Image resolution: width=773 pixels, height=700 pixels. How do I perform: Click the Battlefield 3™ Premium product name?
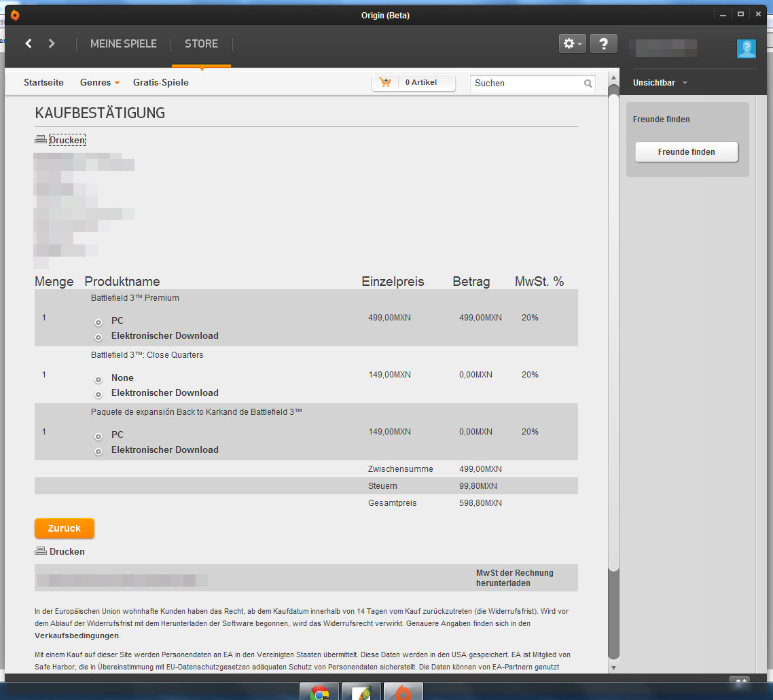(134, 297)
